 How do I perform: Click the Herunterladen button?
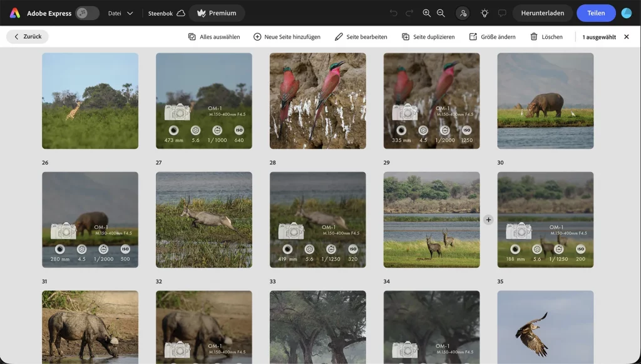point(542,13)
